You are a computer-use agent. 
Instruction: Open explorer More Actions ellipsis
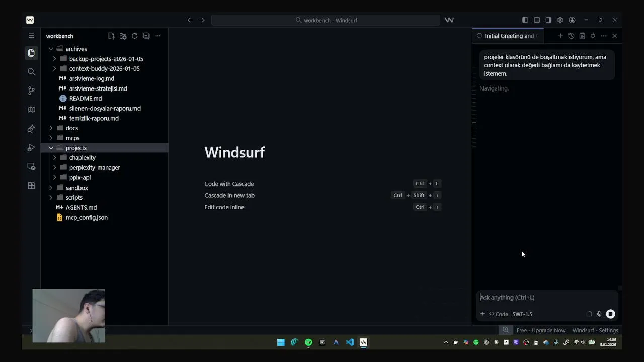coord(157,36)
